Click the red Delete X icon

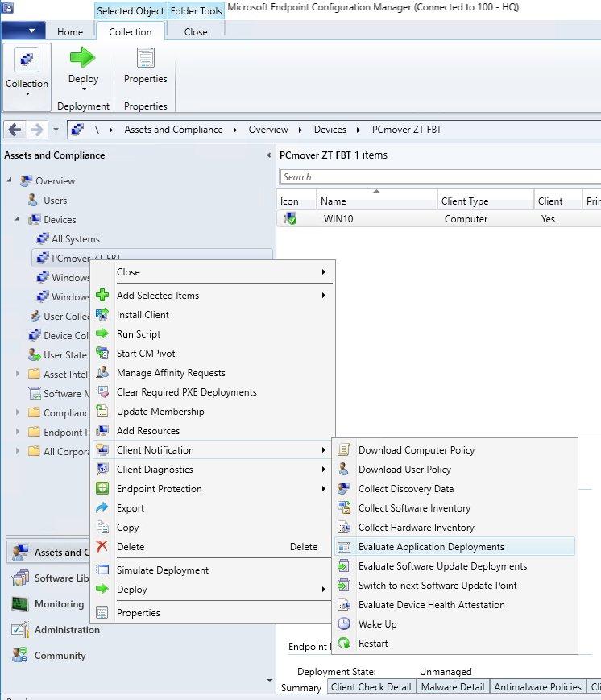click(102, 546)
